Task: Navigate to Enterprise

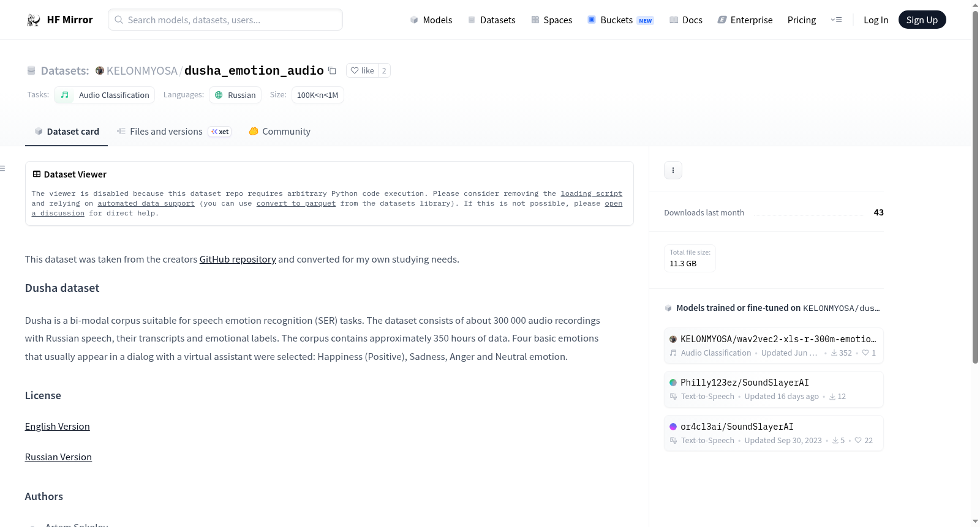Action: tap(745, 20)
